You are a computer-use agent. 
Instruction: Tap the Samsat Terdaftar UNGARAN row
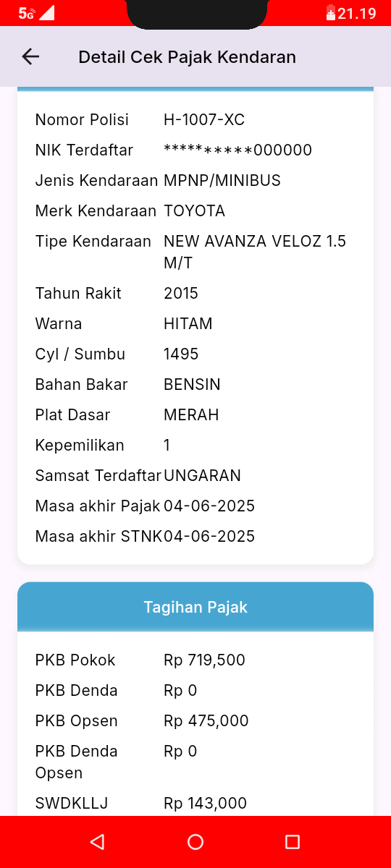[x=195, y=475]
